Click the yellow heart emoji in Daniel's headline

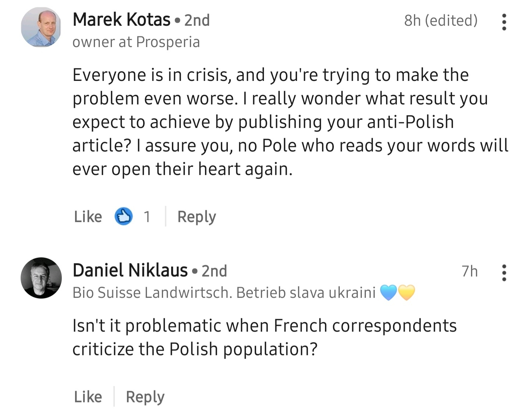click(406, 293)
